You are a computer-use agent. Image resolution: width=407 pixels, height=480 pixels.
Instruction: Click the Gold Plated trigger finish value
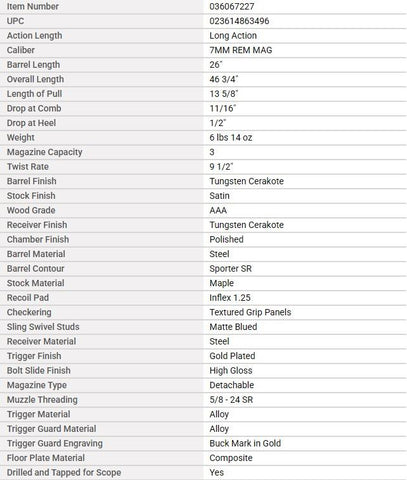coord(232,356)
